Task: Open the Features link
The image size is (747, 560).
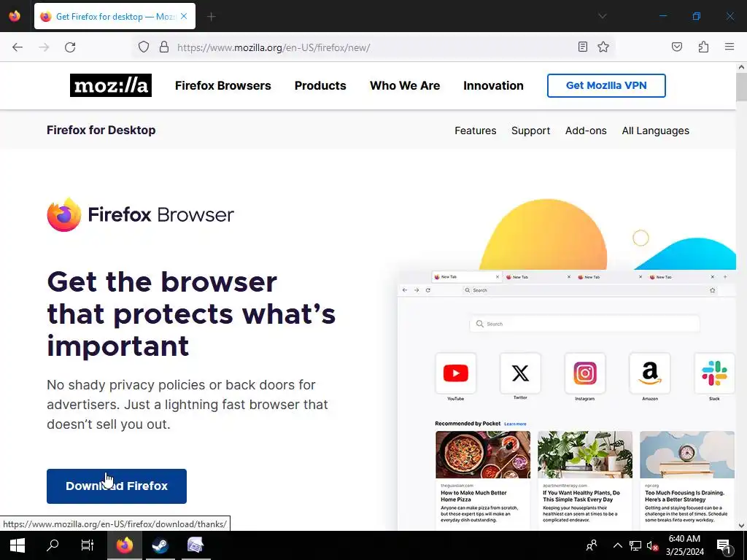Action: coord(475,131)
